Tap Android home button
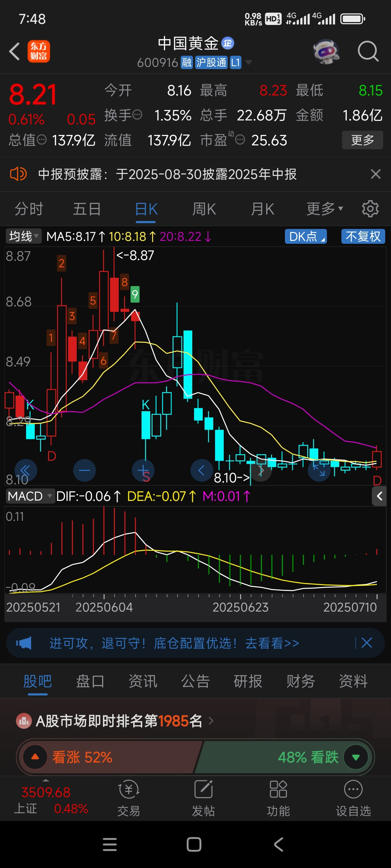This screenshot has width=391, height=868. (194, 844)
